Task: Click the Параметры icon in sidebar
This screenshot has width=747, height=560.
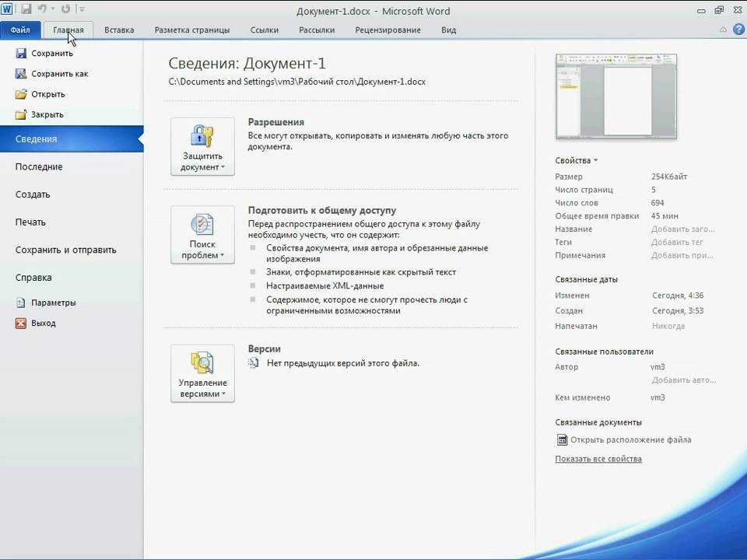Action: 20,303
